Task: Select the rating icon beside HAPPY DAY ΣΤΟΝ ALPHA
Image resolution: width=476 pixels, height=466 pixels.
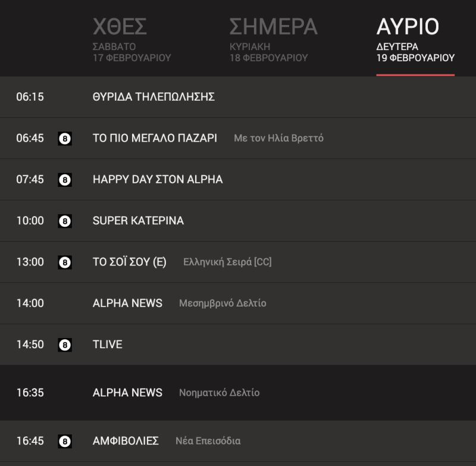Action: (65, 180)
